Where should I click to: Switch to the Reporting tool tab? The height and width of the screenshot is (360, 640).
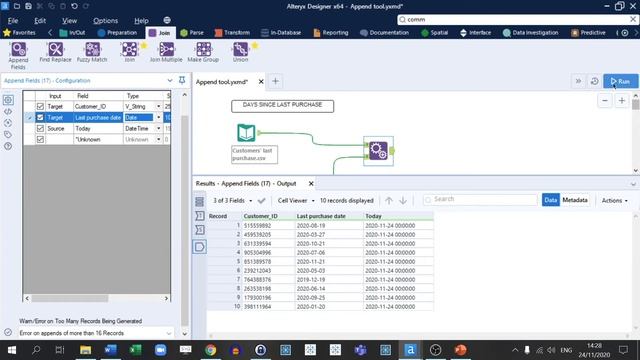[331, 33]
